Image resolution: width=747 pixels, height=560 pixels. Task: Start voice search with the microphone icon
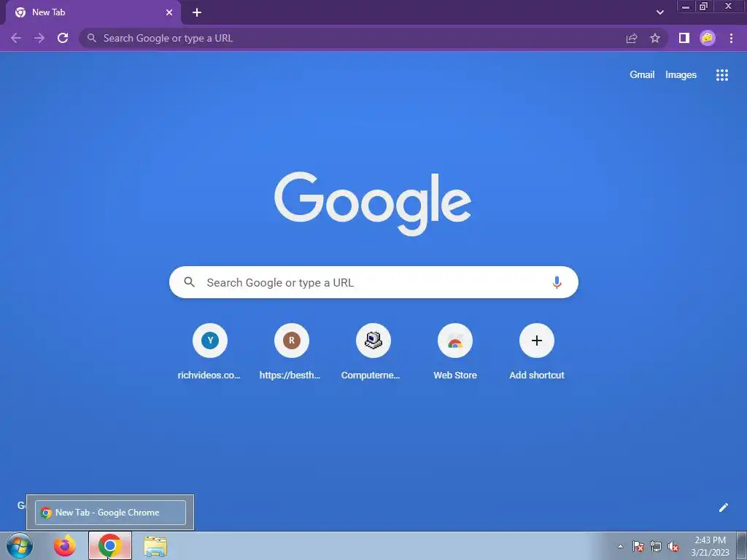coord(557,282)
